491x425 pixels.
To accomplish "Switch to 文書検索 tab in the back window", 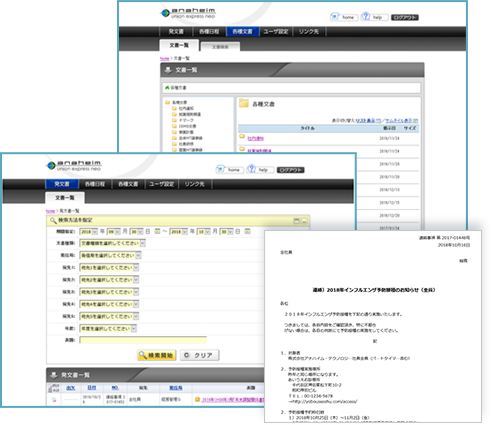I will [220, 47].
